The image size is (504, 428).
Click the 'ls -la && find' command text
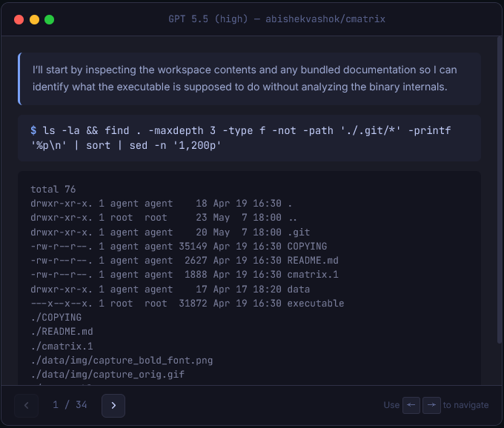coord(86,130)
